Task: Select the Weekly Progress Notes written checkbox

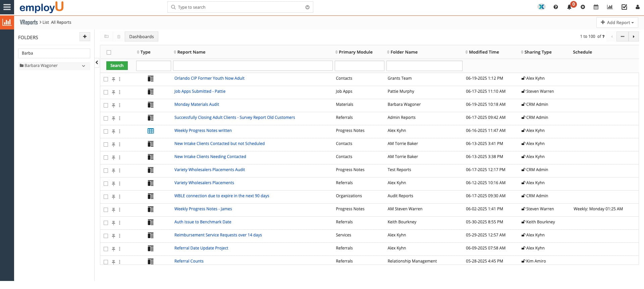Action: pos(106,131)
